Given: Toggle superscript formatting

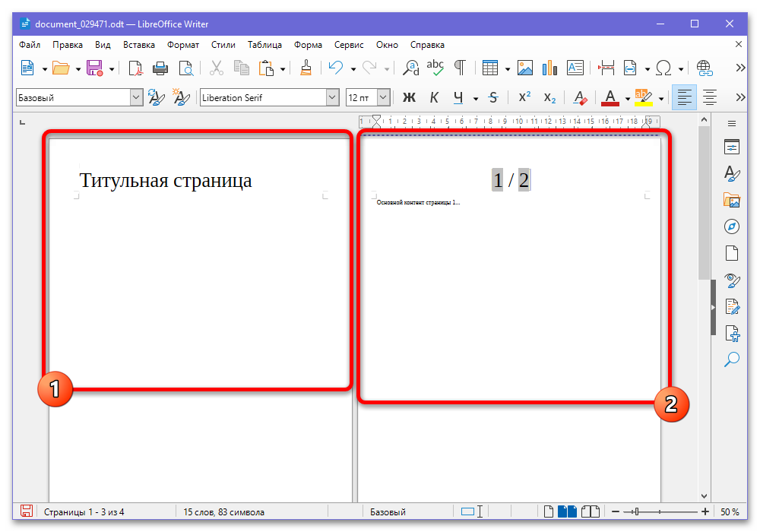Looking at the screenshot, I should [x=524, y=97].
